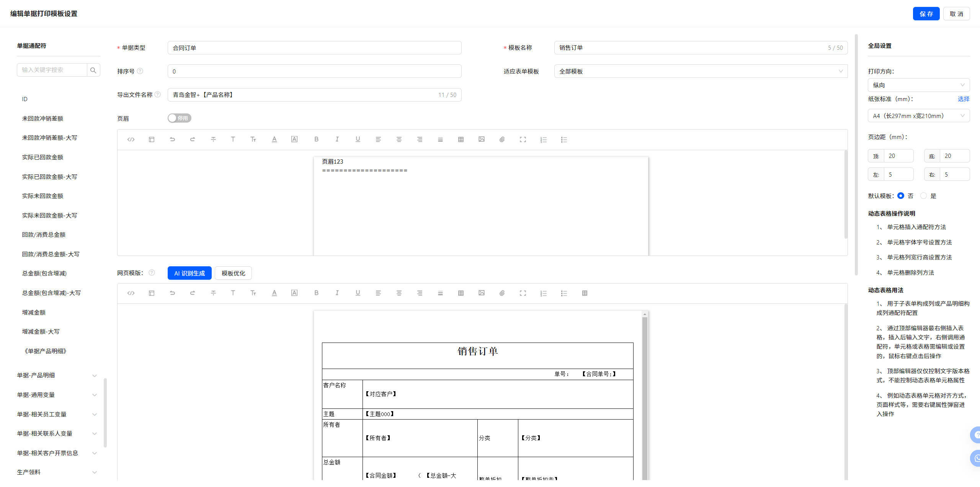Viewport: 980px width, 487px height.
Task: Click the AI 识别生成 button
Action: 189,273
